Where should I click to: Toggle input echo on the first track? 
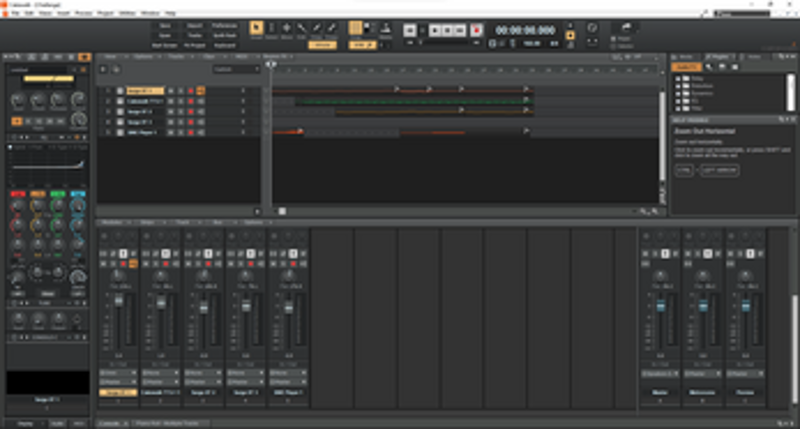pyautogui.click(x=201, y=91)
